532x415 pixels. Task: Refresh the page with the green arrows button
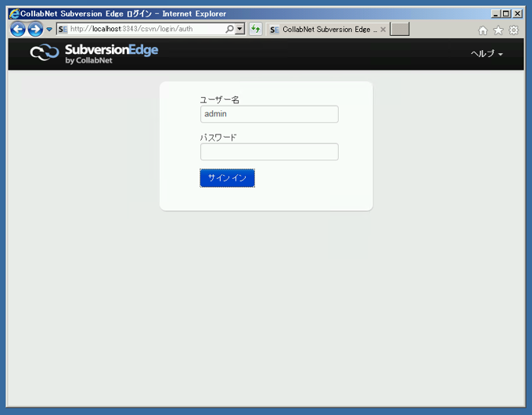(256, 29)
